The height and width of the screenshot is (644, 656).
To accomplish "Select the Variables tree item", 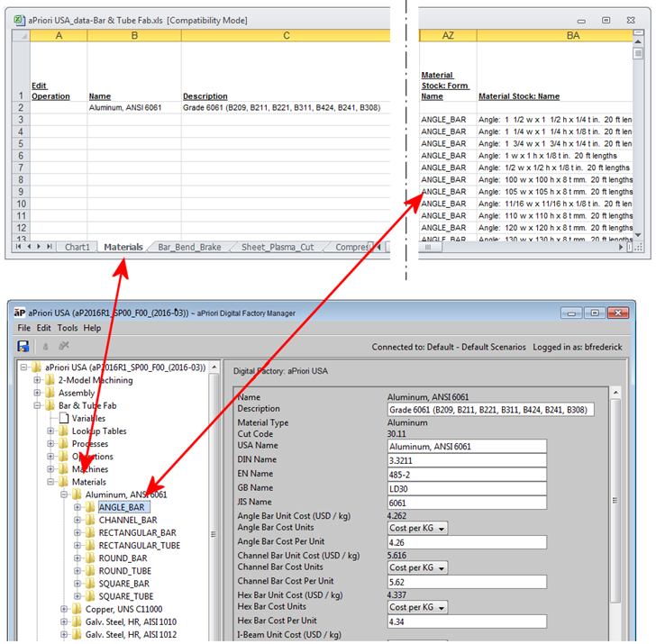I will [88, 418].
